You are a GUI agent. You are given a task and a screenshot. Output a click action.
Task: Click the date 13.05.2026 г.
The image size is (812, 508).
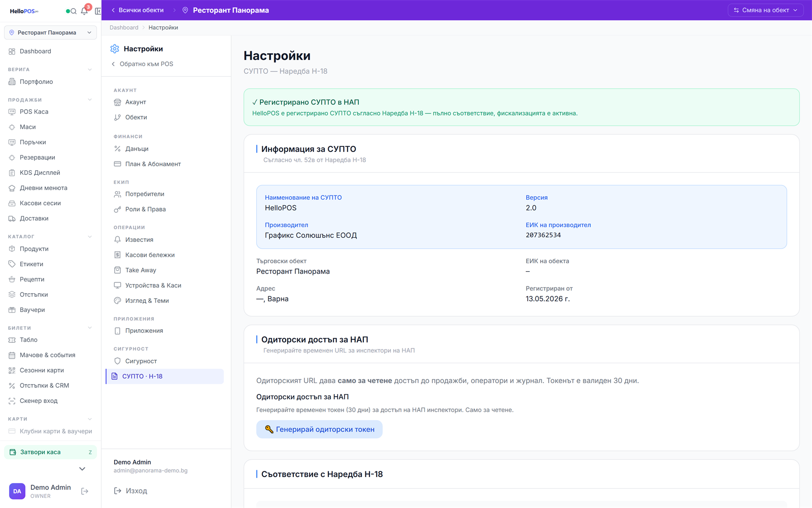[548, 299]
